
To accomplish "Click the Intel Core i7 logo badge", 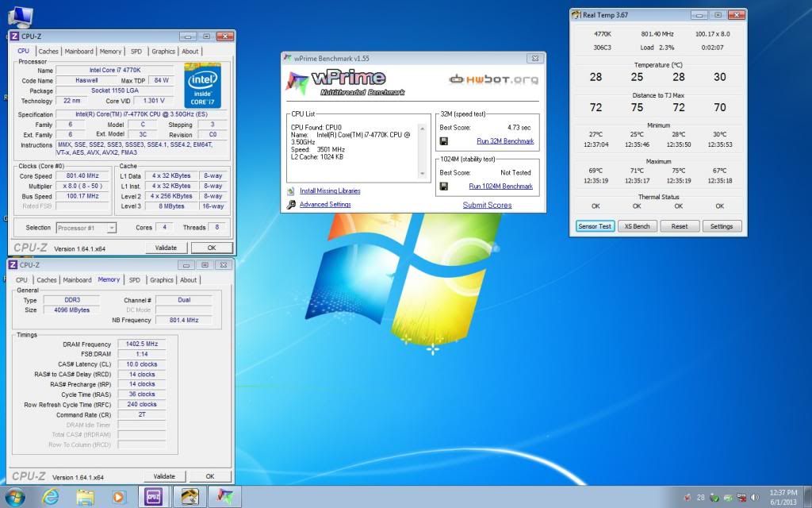I will coord(202,86).
